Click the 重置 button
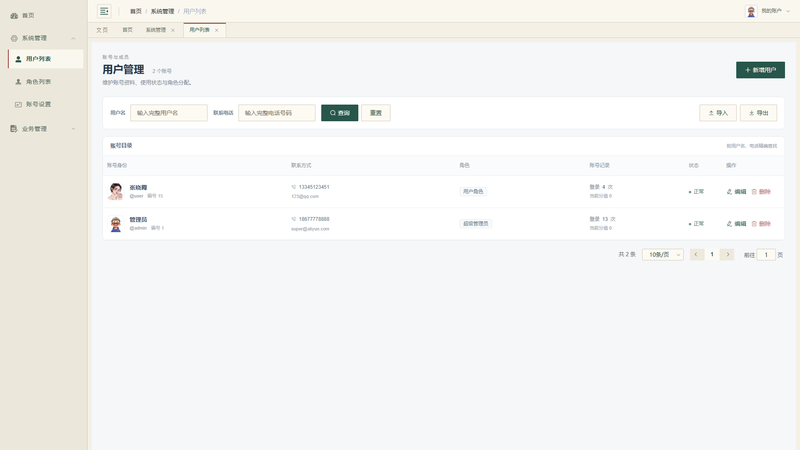This screenshot has width=800, height=450. (x=376, y=113)
